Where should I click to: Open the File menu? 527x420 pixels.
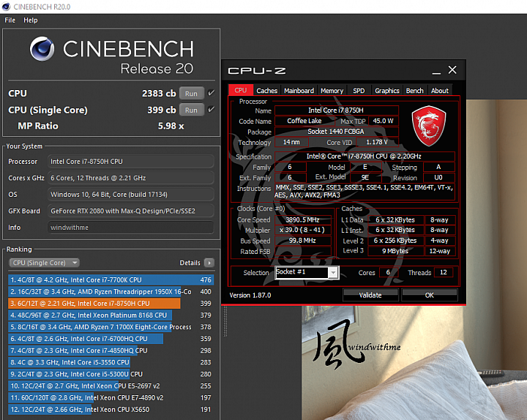pos(10,20)
